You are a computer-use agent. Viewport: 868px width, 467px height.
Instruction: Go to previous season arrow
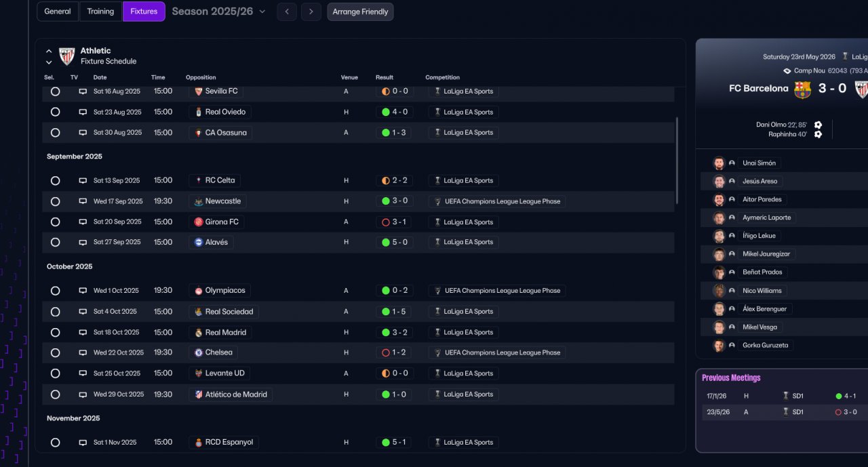[287, 12]
